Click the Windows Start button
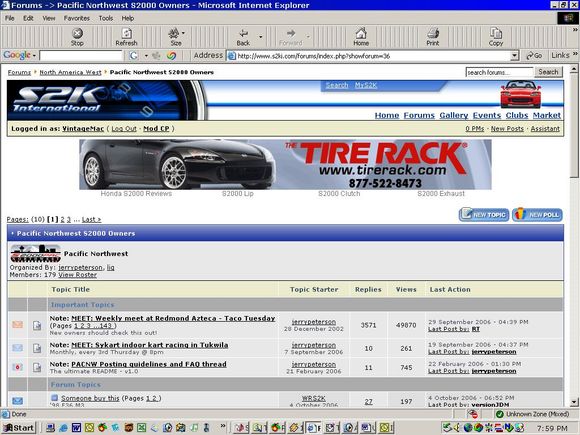The image size is (580, 435). click(19, 428)
